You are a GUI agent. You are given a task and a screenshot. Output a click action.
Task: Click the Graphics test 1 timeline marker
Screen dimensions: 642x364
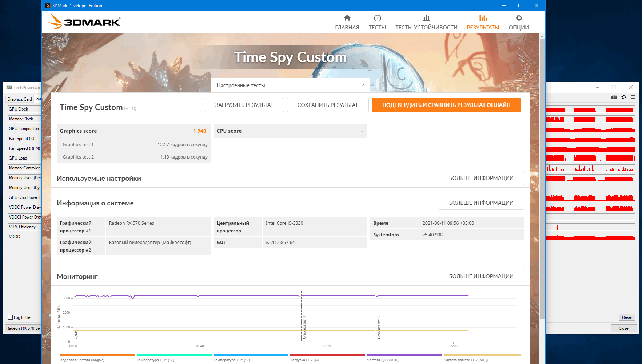click(x=304, y=327)
